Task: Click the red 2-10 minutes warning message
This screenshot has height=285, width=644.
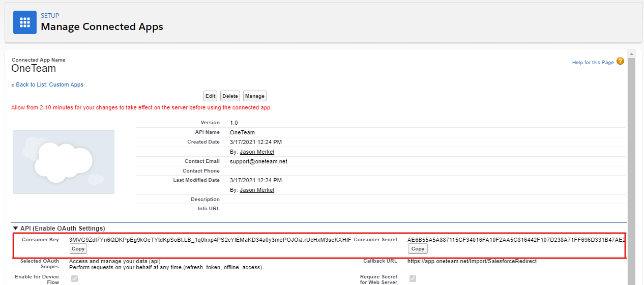Action: point(141,107)
